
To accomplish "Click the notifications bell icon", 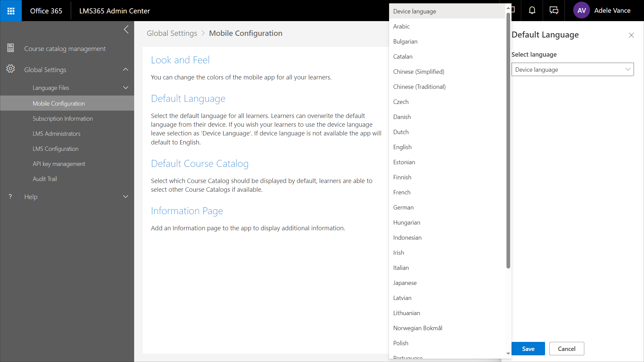I will (x=532, y=11).
